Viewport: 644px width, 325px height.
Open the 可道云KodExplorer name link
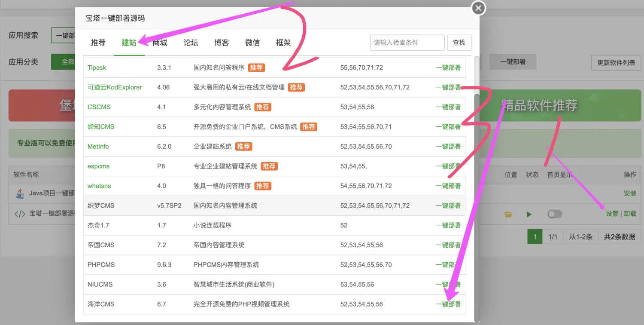tap(115, 87)
